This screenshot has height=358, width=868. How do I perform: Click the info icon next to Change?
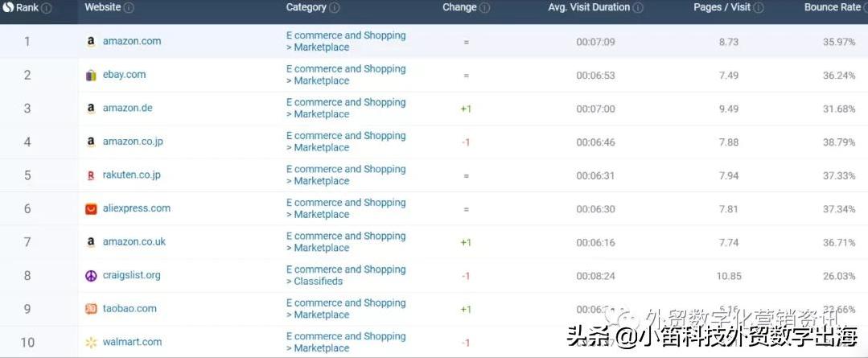[x=484, y=8]
